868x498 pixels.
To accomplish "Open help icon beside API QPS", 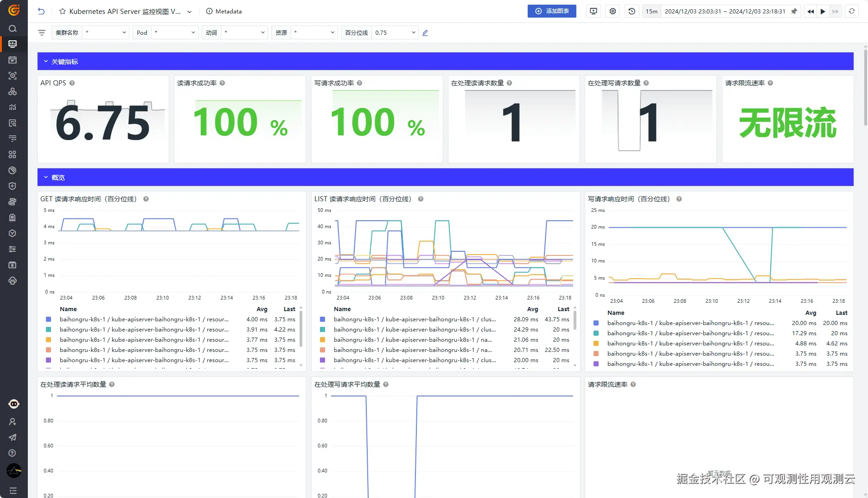I will coord(72,83).
